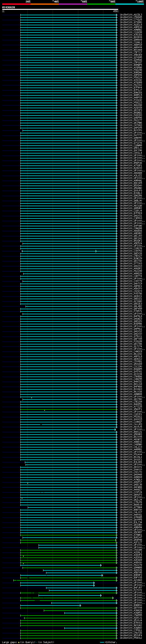The width and height of the screenshot is (146, 644).
Task: Select hit label UniRef100_Q7SZT6
Action: (x=131, y=143)
